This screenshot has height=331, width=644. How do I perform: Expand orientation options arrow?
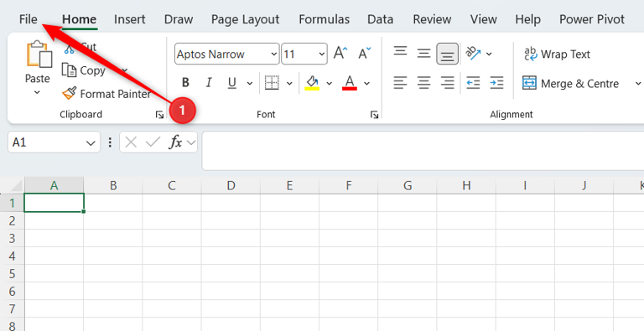coord(489,54)
